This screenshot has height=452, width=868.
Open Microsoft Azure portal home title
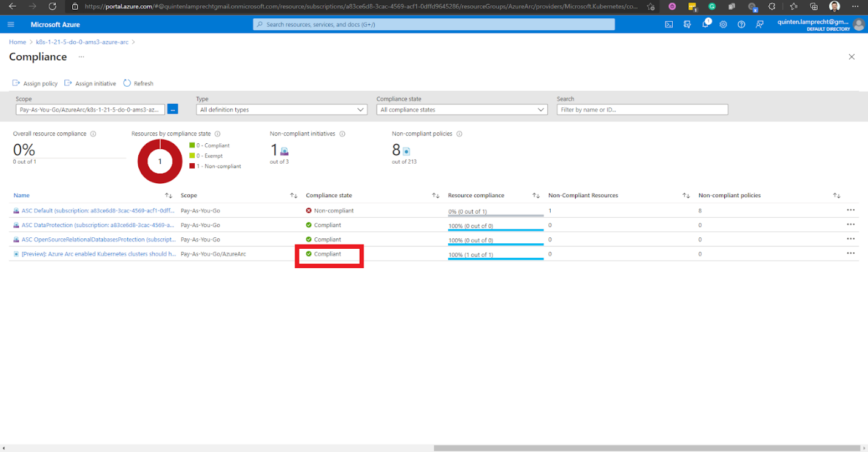click(x=55, y=25)
